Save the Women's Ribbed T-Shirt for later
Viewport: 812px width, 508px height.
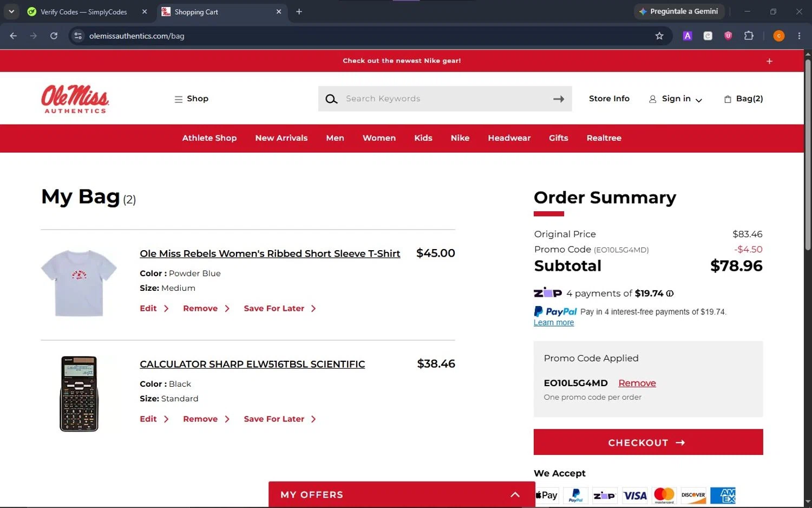coord(280,309)
